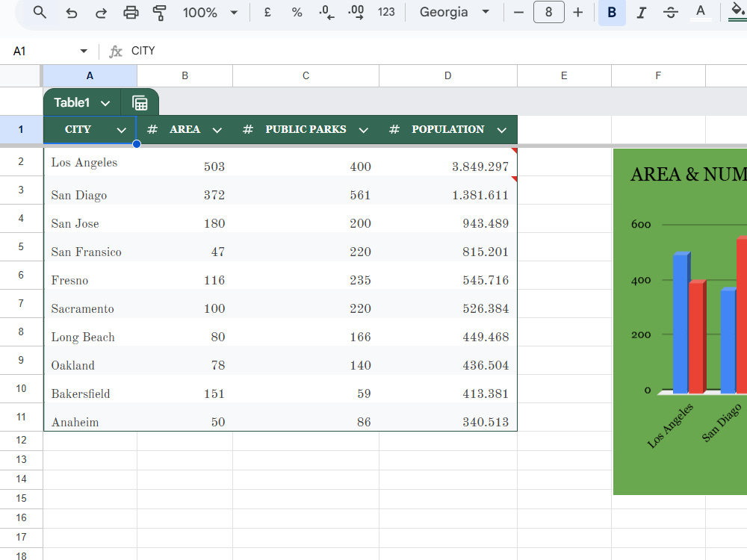Select area cell 151

tap(185, 389)
